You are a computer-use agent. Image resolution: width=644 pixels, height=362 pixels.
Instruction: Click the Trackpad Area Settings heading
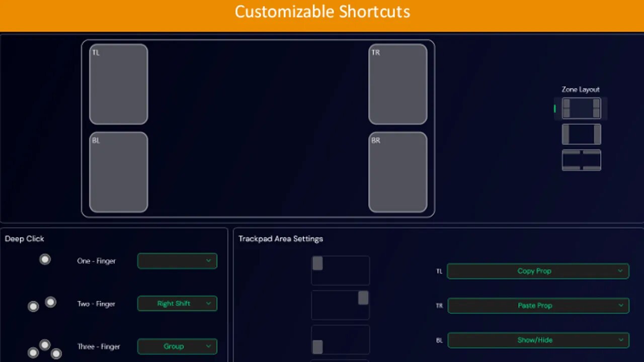[x=281, y=239]
